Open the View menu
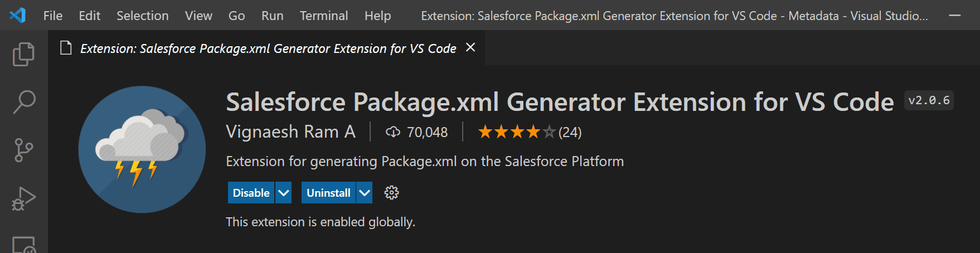Viewport: 980px width, 253px height. 198,16
